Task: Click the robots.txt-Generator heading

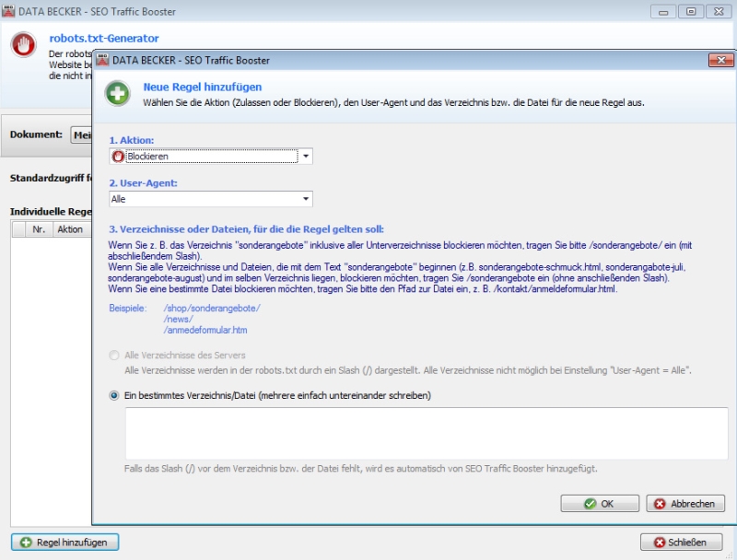Action: [104, 38]
